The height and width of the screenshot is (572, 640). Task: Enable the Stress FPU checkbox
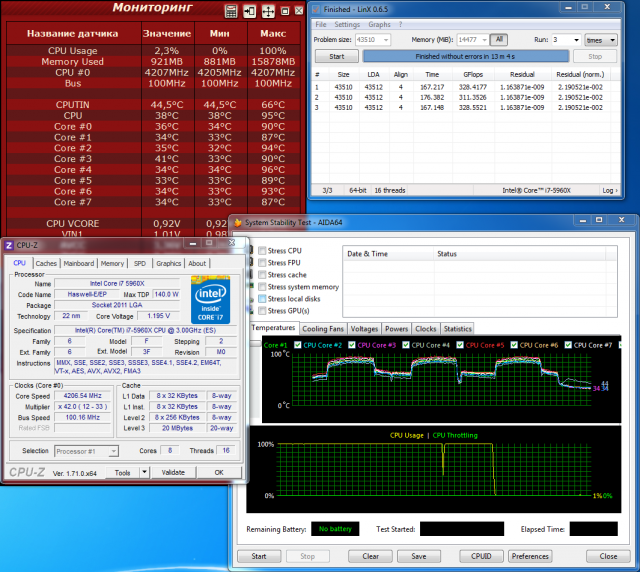coord(262,263)
